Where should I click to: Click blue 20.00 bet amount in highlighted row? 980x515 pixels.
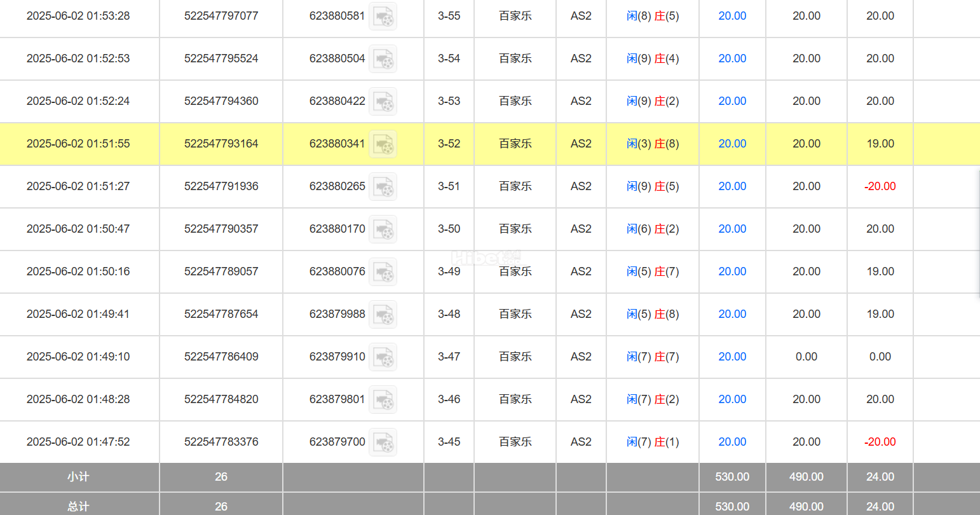tap(732, 144)
